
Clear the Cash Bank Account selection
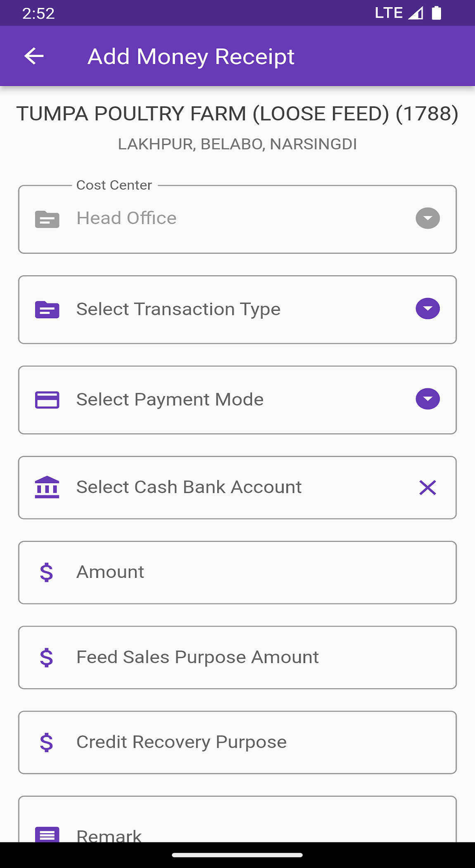(427, 488)
